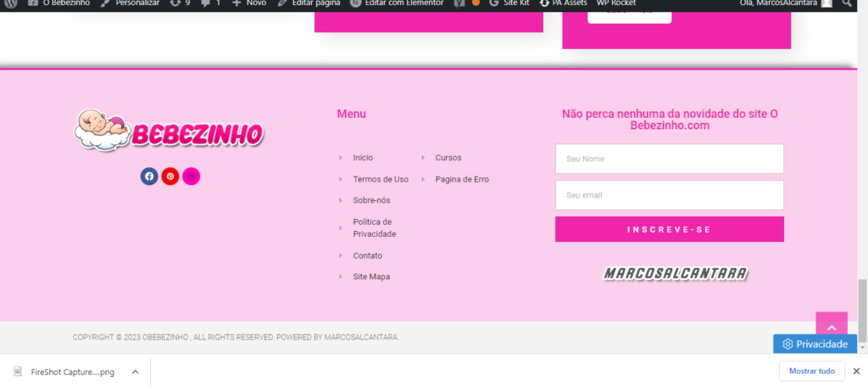
Task: Close the browser downloads bar
Action: click(855, 371)
